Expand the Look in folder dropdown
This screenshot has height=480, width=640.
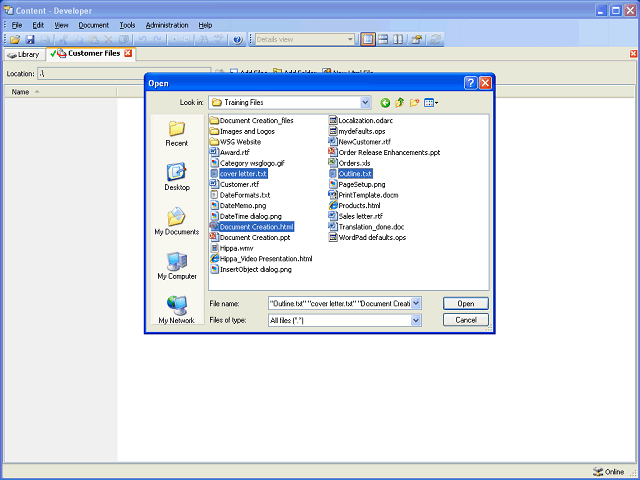(365, 102)
